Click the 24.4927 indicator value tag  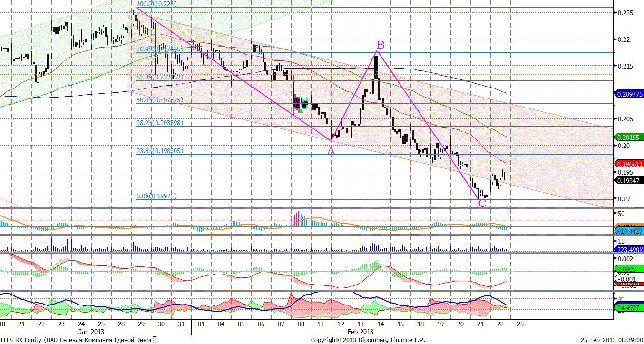[630, 307]
